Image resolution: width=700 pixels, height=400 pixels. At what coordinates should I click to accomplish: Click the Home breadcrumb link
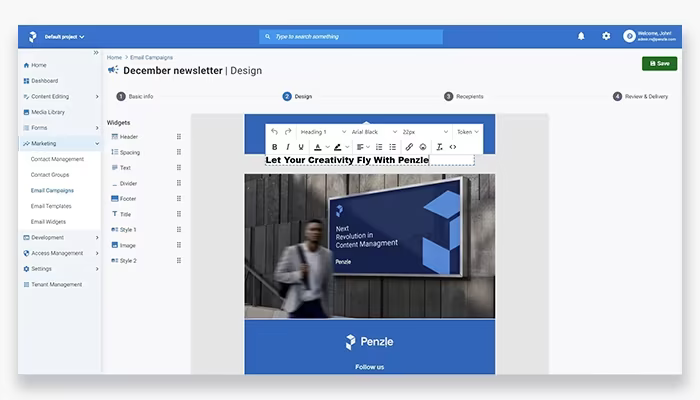[114, 57]
